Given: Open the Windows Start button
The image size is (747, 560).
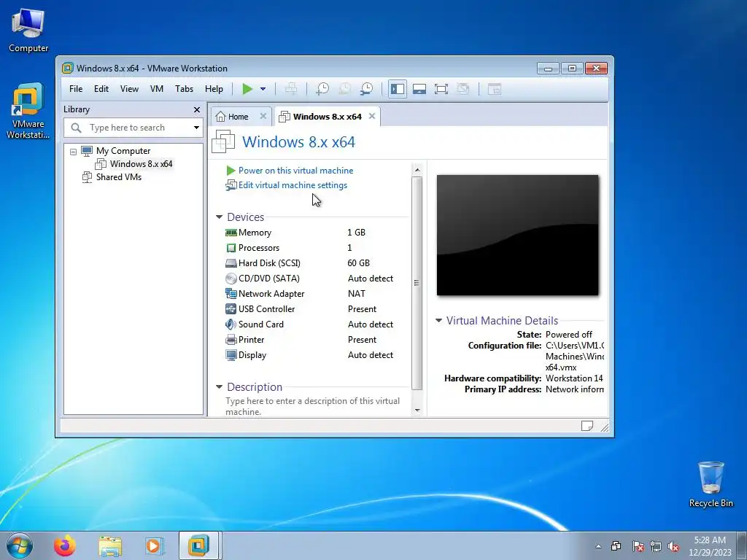Looking at the screenshot, I should point(20,545).
